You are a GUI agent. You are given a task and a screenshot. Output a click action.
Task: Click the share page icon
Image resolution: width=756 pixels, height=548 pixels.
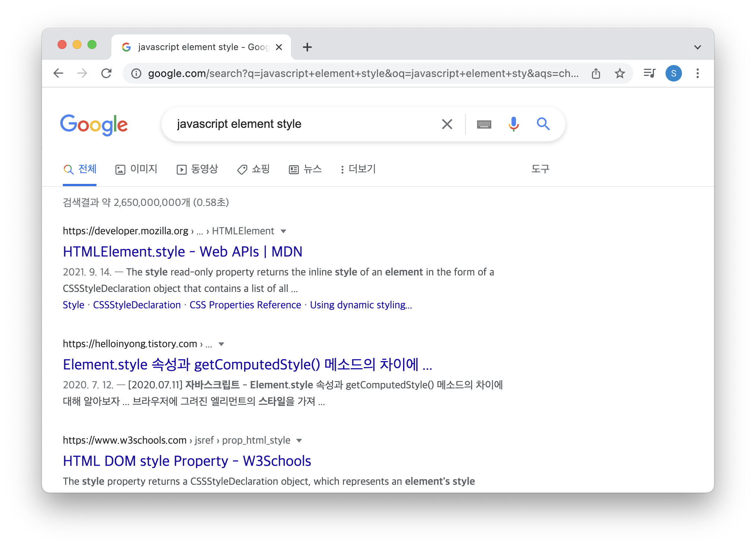click(596, 73)
